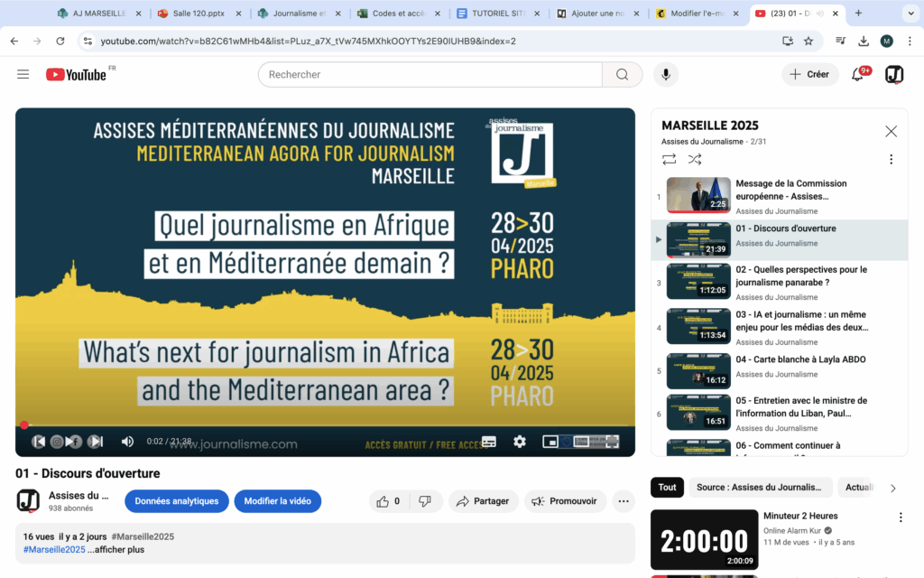Open the tab search dropdown arrow
Viewport: 924px width, 578px height.
[x=910, y=13]
